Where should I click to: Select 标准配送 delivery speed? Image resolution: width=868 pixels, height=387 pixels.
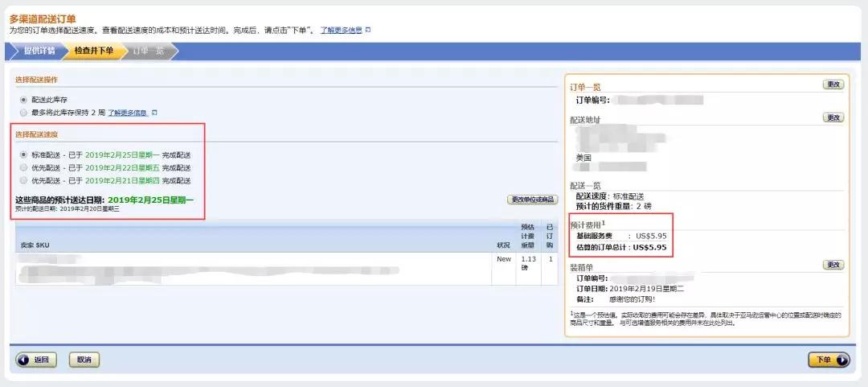pos(23,155)
